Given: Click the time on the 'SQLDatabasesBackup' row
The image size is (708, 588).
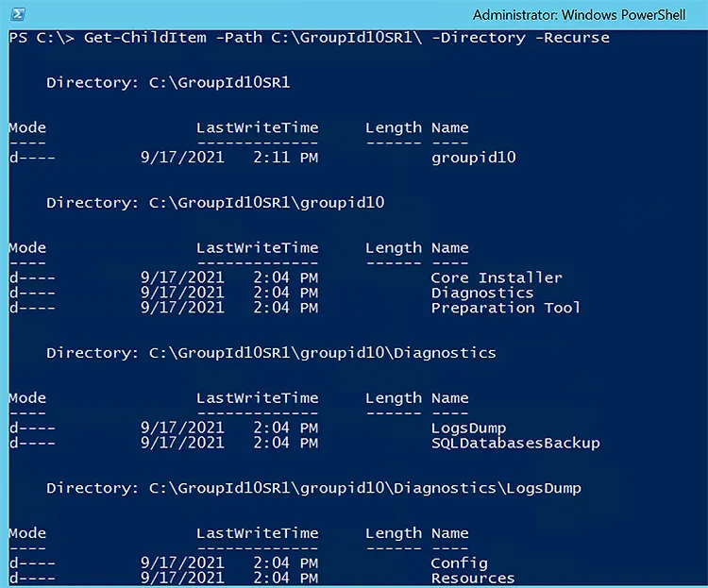Looking at the screenshot, I should 286,443.
